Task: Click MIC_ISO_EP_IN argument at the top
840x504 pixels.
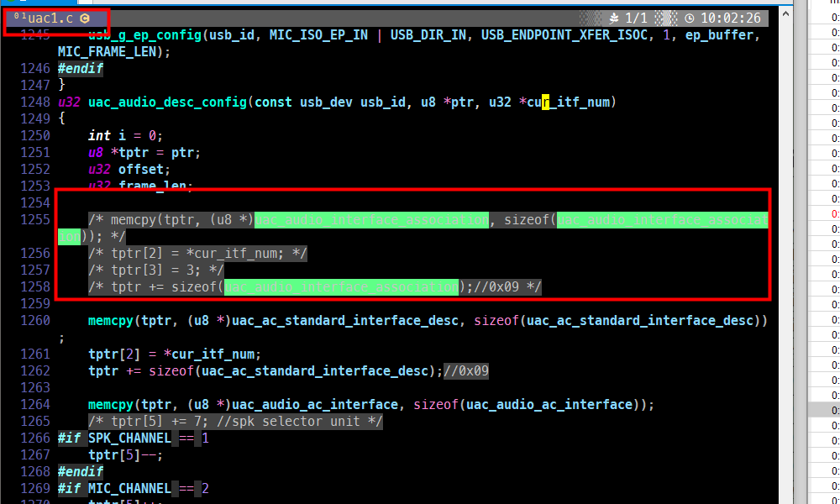Action: click(318, 35)
